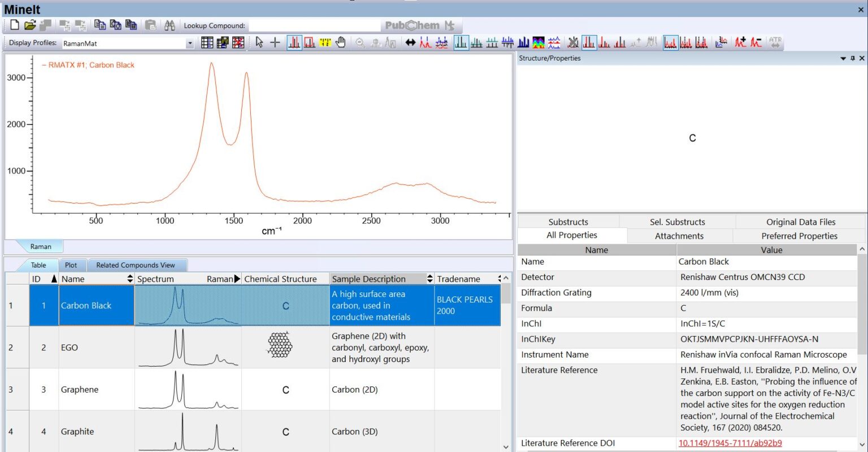Image resolution: width=868 pixels, height=452 pixels.
Task: Select the arrow pointer tool
Action: click(259, 42)
